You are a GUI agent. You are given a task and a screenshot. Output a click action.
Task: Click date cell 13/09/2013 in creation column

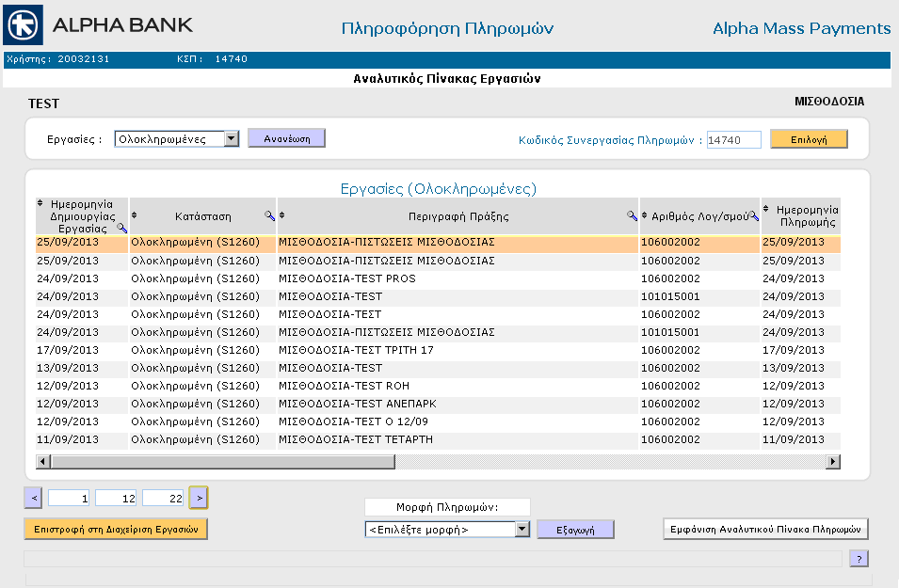coord(68,368)
